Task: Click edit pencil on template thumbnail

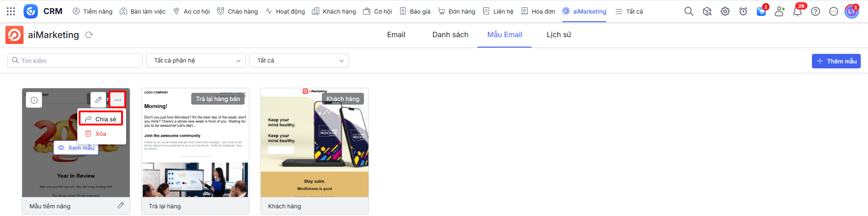Action: [98, 100]
